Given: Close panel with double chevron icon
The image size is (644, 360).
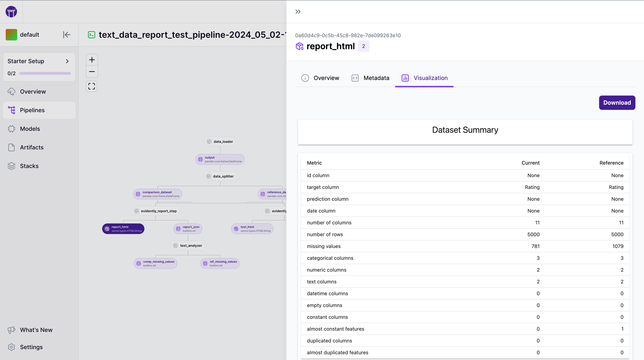Looking at the screenshot, I should coord(298,12).
